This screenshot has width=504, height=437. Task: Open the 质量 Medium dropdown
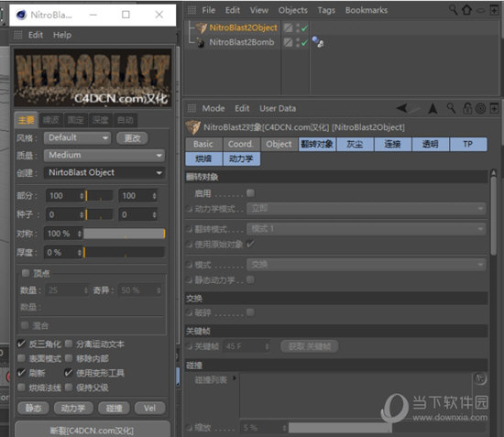click(104, 155)
